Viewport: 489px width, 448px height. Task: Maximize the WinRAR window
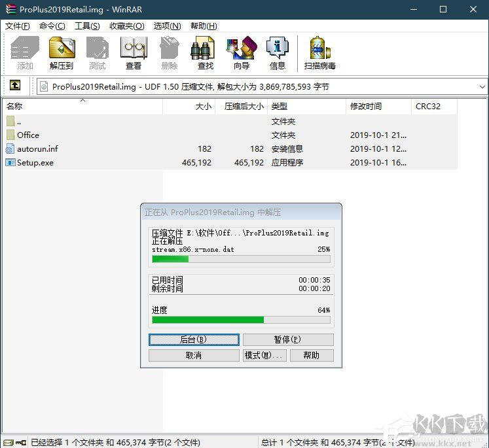point(443,9)
